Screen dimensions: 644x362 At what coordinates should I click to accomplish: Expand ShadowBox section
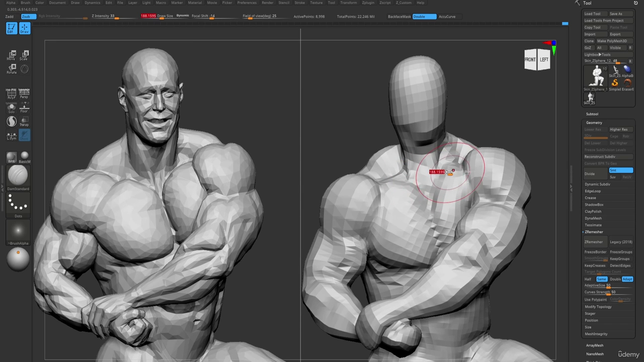click(x=594, y=205)
